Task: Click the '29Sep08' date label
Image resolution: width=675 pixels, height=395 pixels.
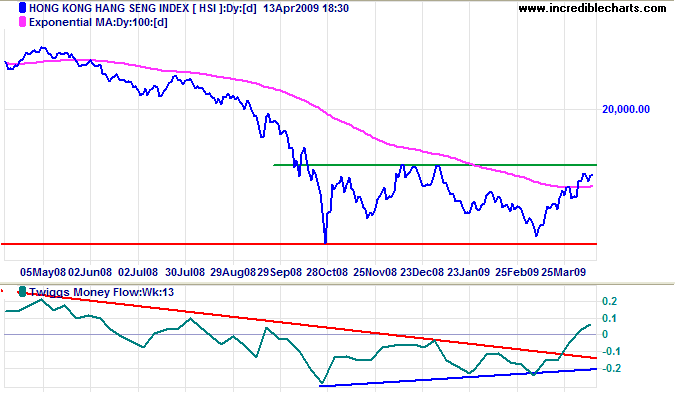Action: pyautogui.click(x=279, y=272)
